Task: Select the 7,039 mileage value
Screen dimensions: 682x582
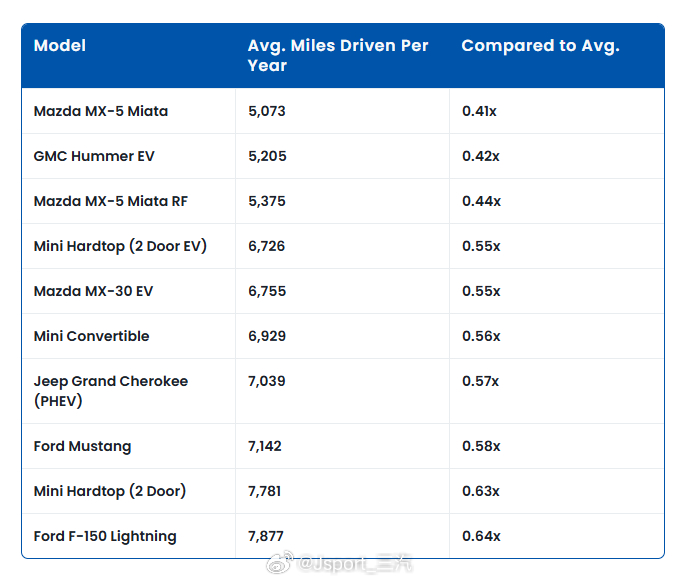Action: [267, 381]
